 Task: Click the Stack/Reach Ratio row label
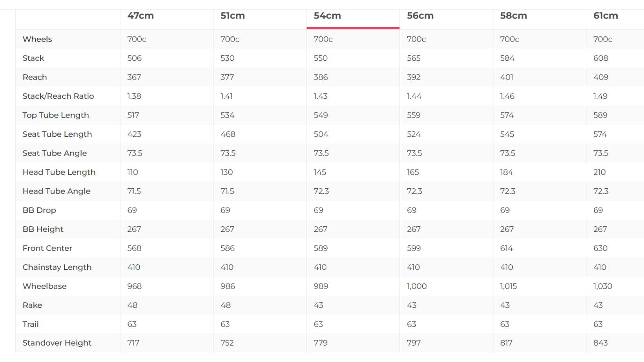click(x=58, y=96)
